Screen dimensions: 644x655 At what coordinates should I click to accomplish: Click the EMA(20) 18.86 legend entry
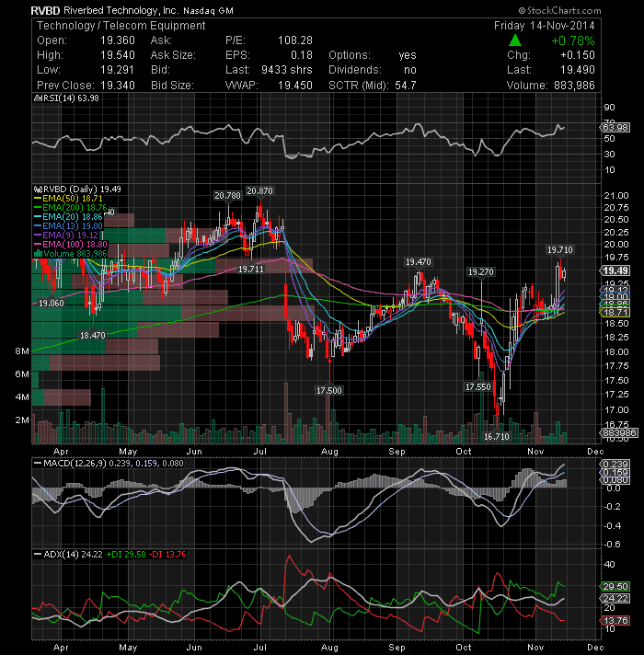pyautogui.click(x=68, y=217)
